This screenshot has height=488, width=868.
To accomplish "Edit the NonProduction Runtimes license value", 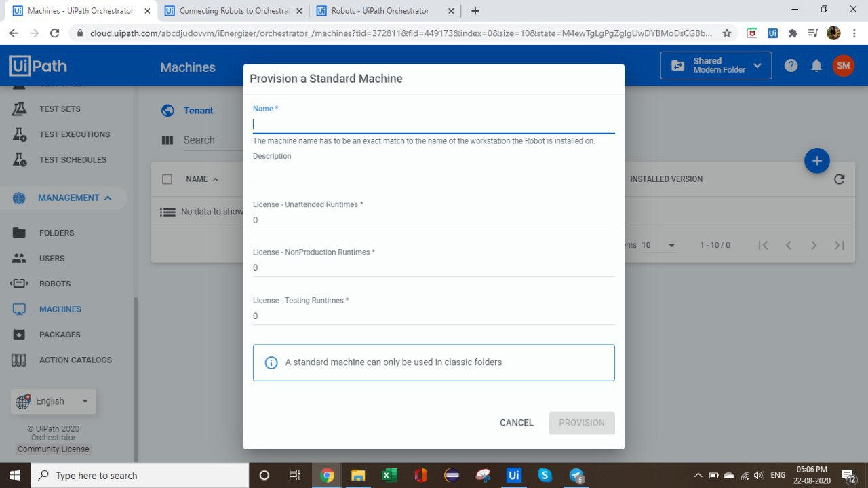I will tap(433, 267).
